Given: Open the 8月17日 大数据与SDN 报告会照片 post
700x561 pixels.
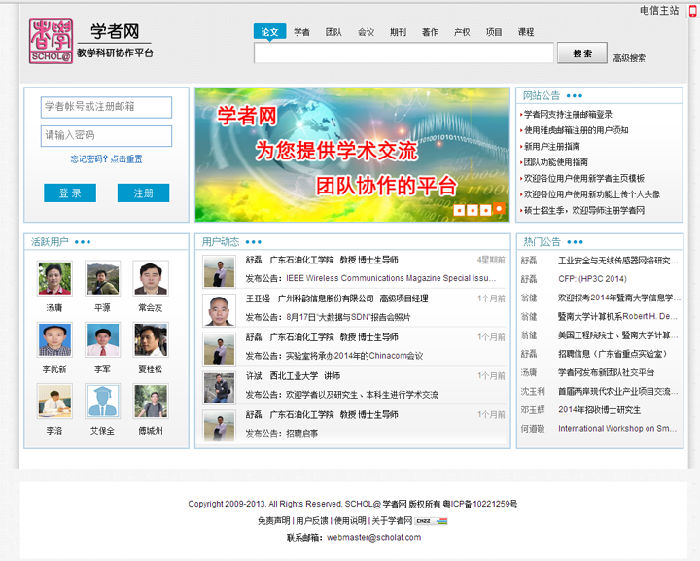Looking at the screenshot, I should (348, 317).
